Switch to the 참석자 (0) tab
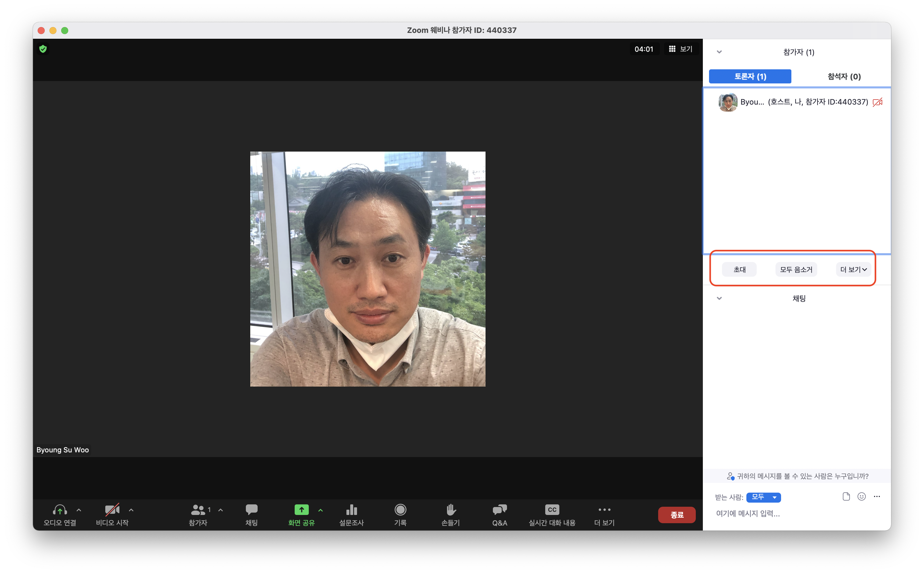The image size is (924, 574). point(844,77)
